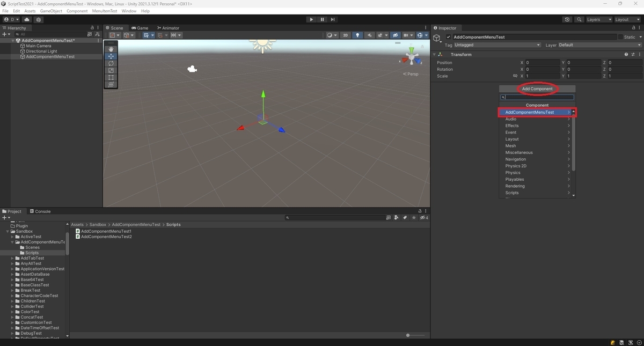
Task: Open the Tag dropdown showing Untagged
Action: (497, 45)
